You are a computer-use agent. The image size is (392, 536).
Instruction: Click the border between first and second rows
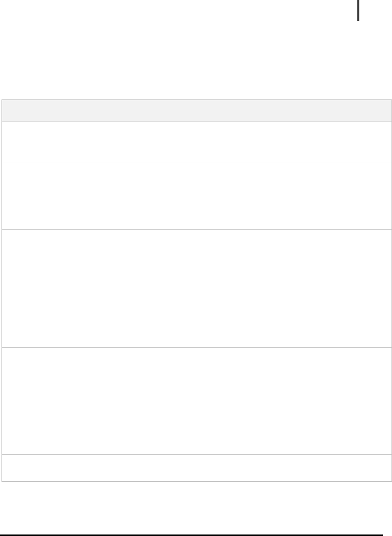pos(196,162)
